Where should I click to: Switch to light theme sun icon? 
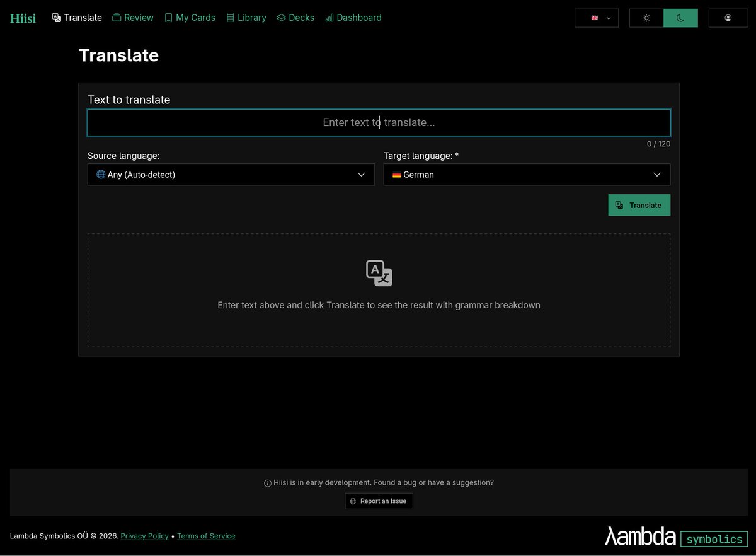(x=646, y=18)
